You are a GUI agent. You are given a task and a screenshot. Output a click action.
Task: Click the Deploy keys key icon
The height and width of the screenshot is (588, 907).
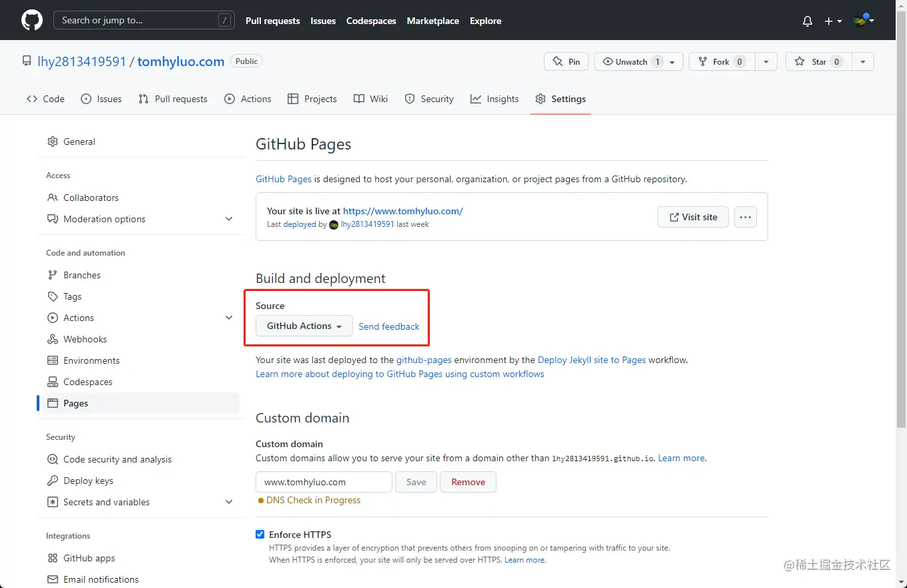click(53, 481)
